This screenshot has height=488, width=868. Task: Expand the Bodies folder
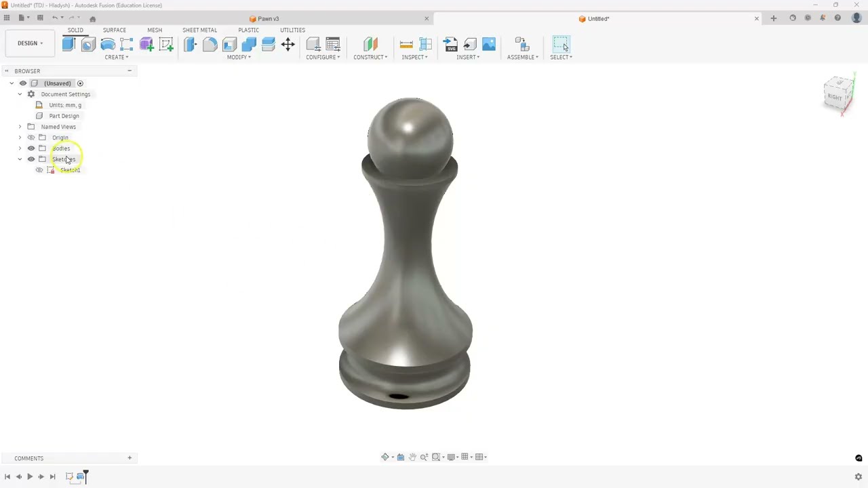20,148
